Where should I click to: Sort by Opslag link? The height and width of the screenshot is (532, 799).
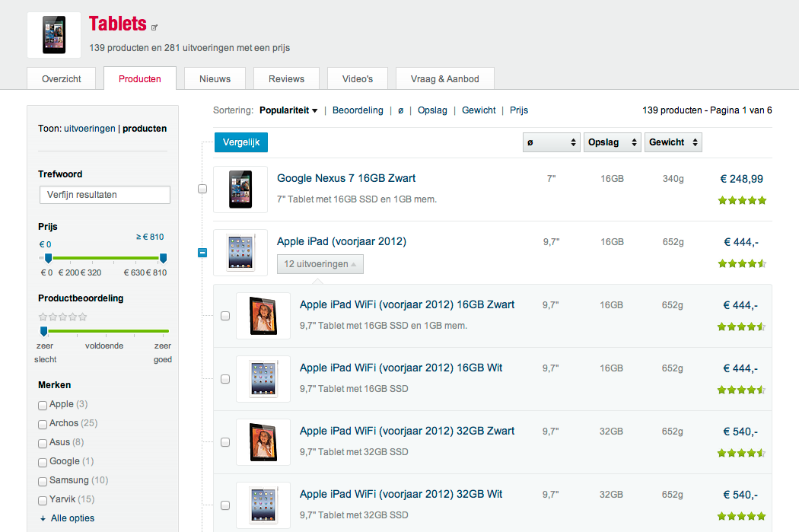(432, 110)
